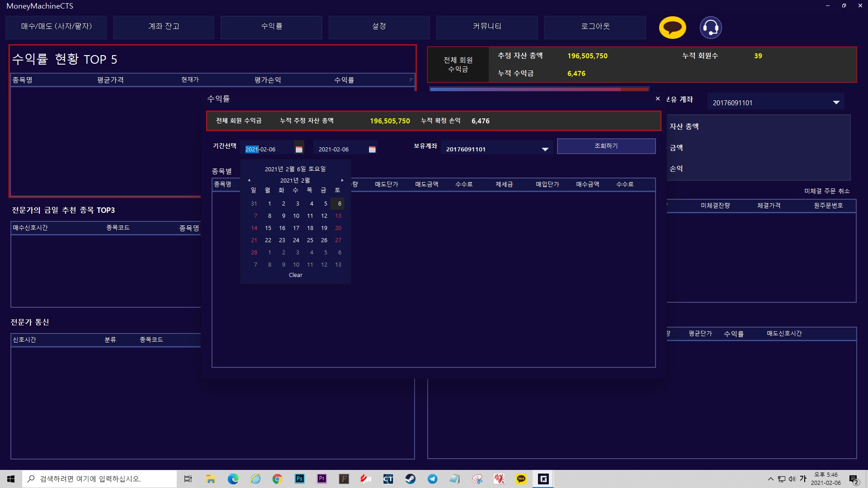Click the 조회하기 search button
The height and width of the screenshot is (488, 868).
pos(606,146)
